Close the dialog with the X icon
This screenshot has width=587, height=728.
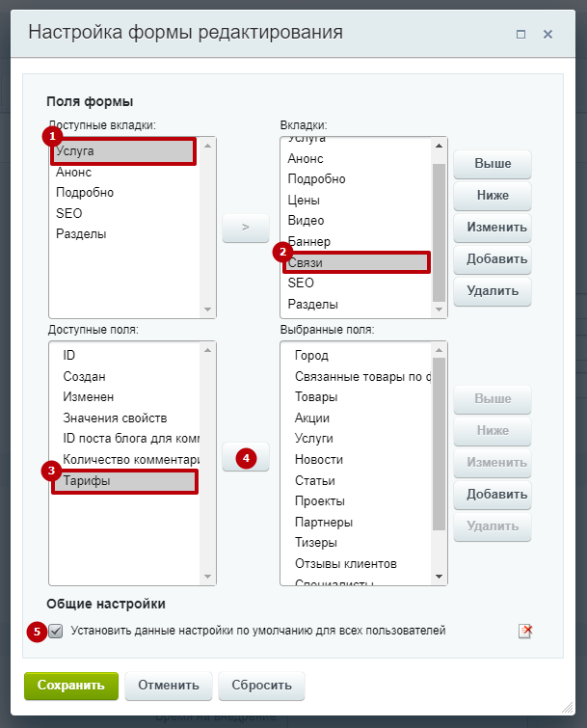point(548,35)
